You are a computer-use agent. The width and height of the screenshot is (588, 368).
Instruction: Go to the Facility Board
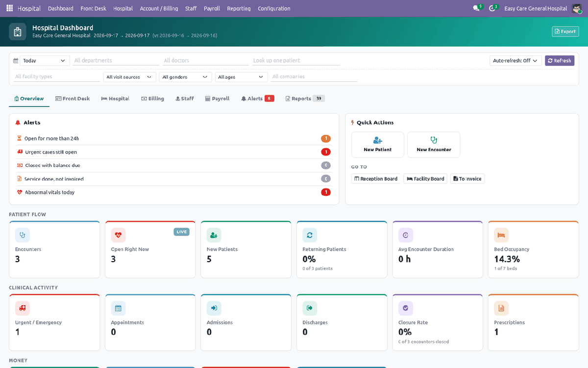[425, 179]
